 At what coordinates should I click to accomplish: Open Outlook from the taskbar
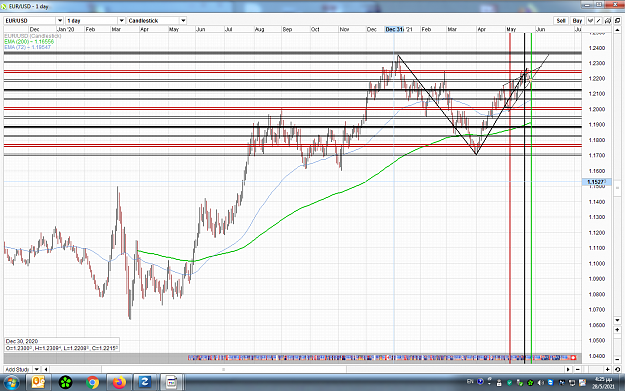tap(38, 383)
